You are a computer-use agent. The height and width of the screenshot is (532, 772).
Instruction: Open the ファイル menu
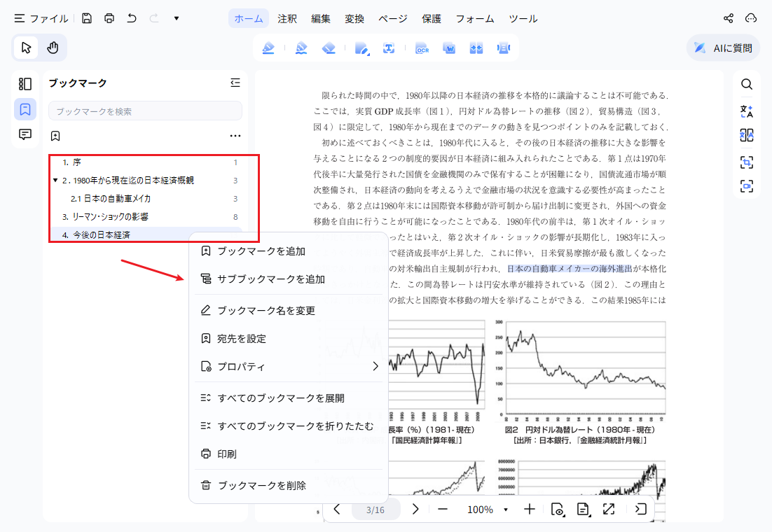[41, 19]
